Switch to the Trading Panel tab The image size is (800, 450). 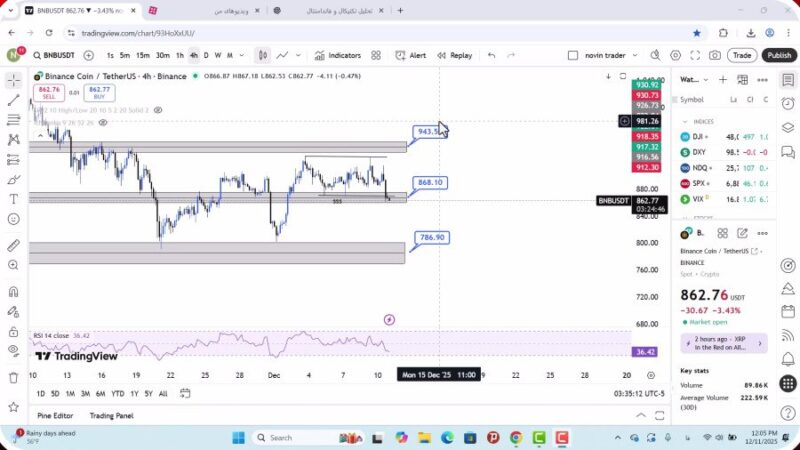(x=111, y=415)
